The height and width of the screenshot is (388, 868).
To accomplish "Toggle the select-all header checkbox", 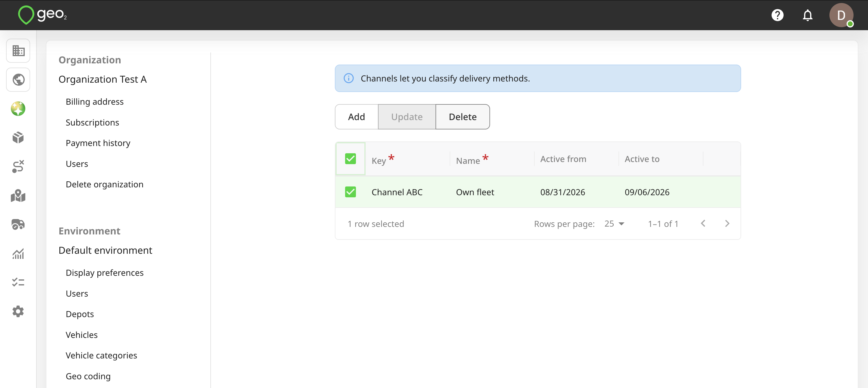I will coord(351,159).
